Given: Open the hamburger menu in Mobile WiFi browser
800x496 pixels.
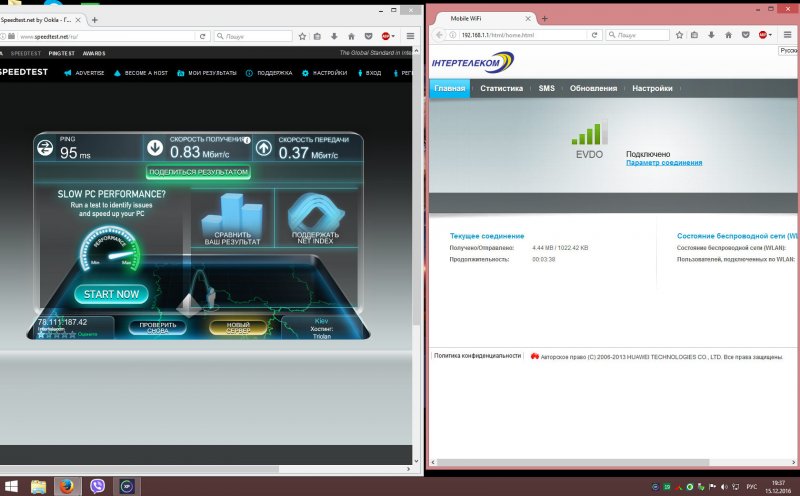Looking at the screenshot, I should pos(786,35).
